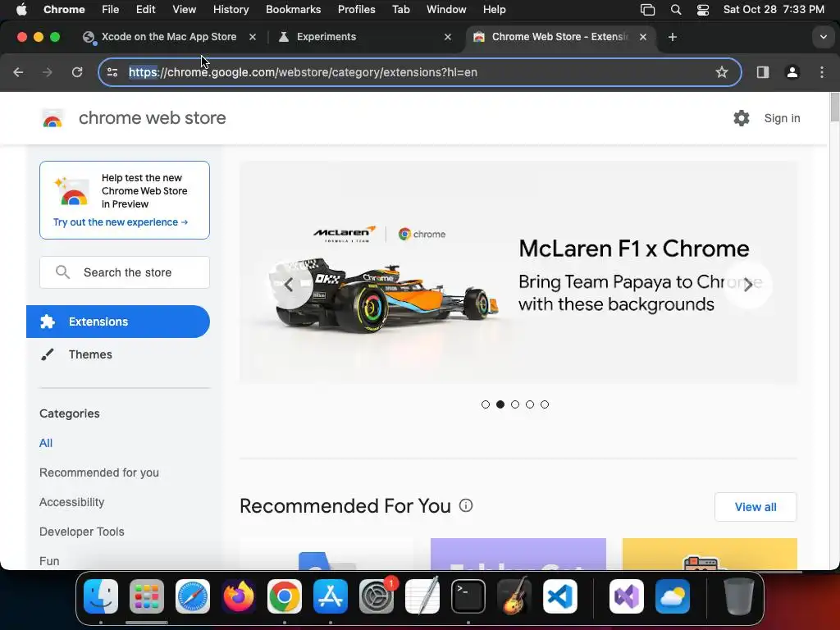The image size is (840, 630).
Task: Choose the Accessibility category
Action: [x=72, y=502]
